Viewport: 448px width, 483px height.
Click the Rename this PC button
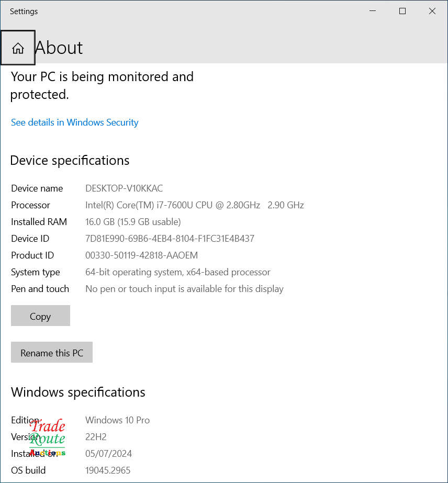point(52,353)
